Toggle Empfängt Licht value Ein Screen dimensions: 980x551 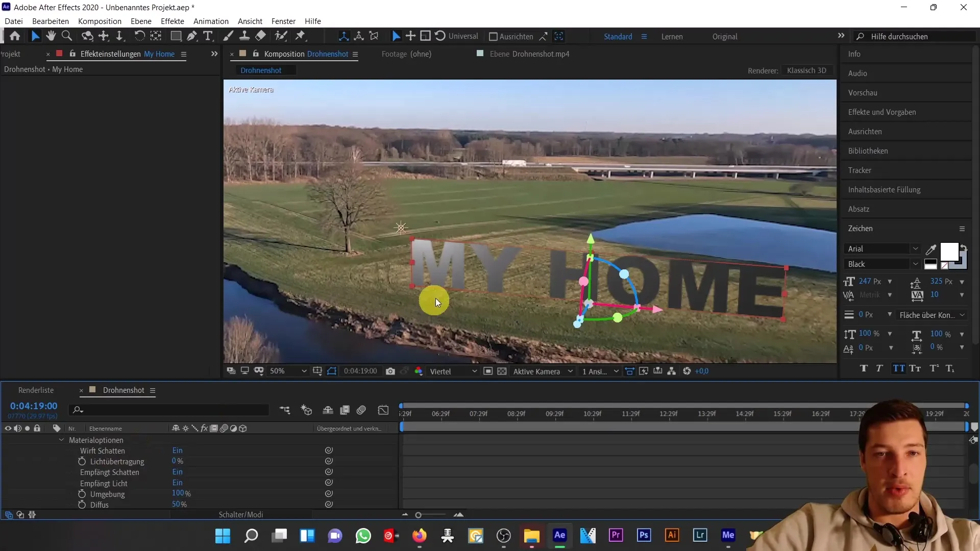(177, 483)
